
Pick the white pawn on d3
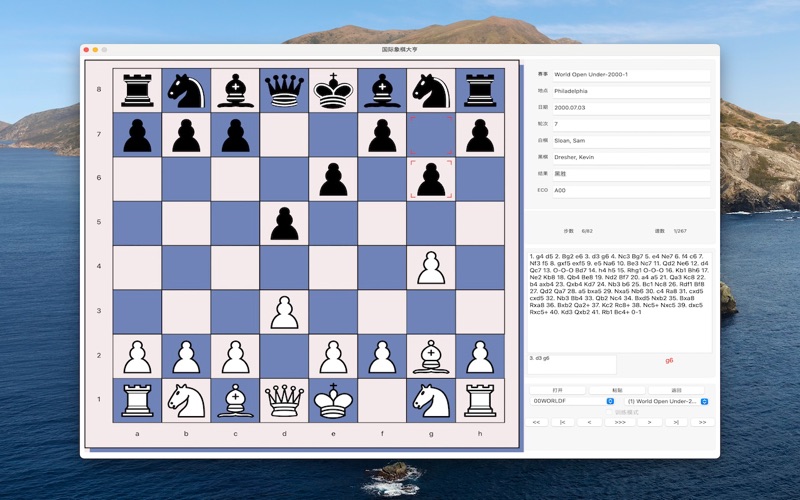(x=284, y=312)
